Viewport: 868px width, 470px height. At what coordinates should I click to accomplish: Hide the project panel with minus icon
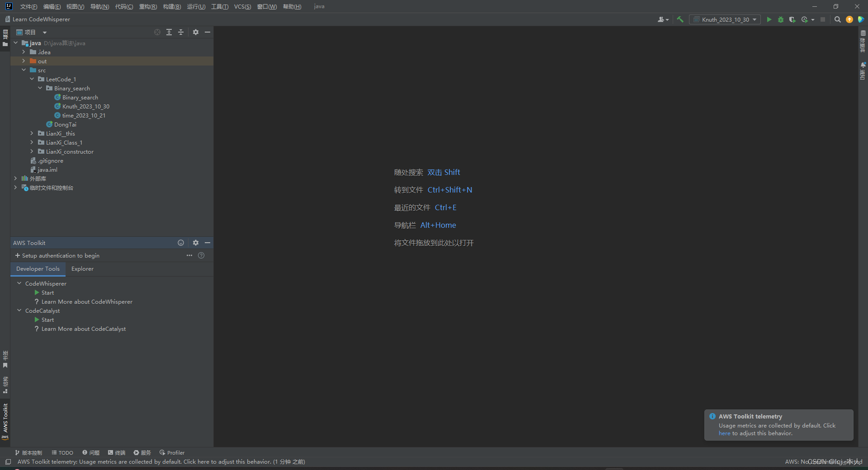[208, 32]
